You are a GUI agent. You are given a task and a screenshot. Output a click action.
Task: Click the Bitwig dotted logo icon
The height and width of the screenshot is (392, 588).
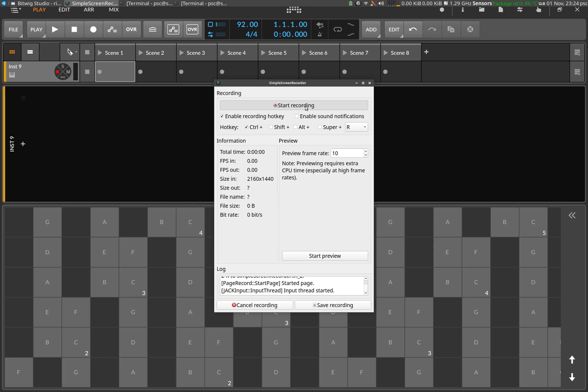[x=294, y=10]
